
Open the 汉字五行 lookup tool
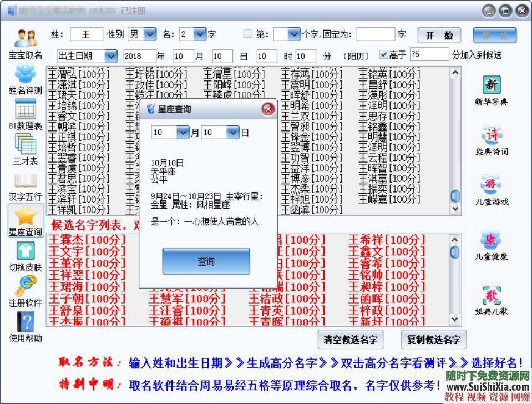[x=24, y=183]
